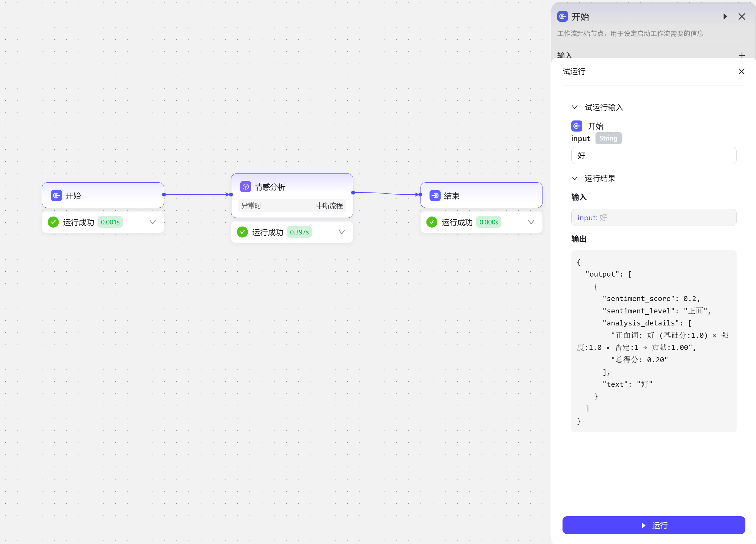Screen dimensions: 756x544
Task: Close the 试运行 panel
Action: 741,71
